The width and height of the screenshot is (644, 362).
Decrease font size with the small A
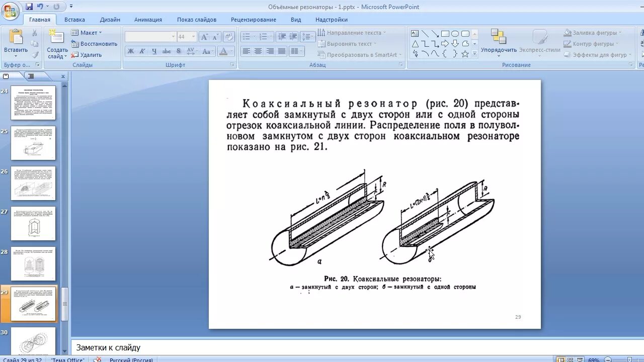click(215, 37)
